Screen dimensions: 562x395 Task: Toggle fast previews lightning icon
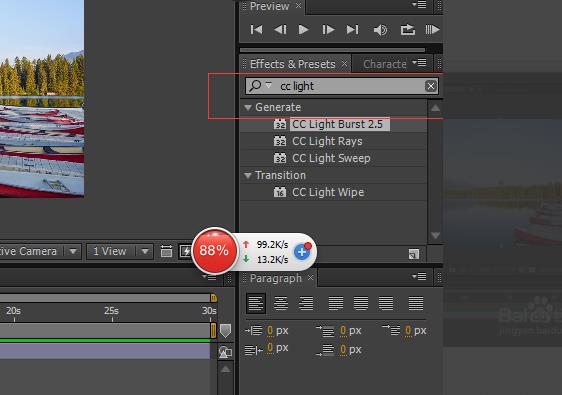coord(185,251)
